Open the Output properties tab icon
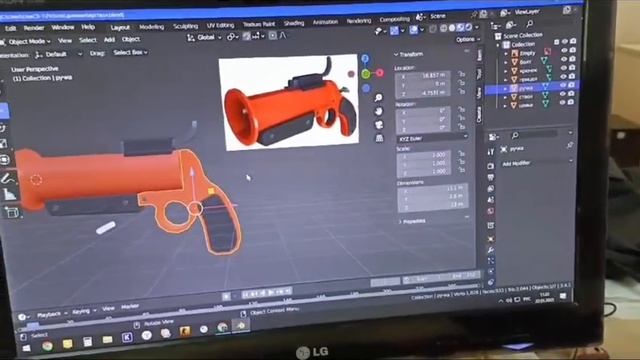 (490, 177)
